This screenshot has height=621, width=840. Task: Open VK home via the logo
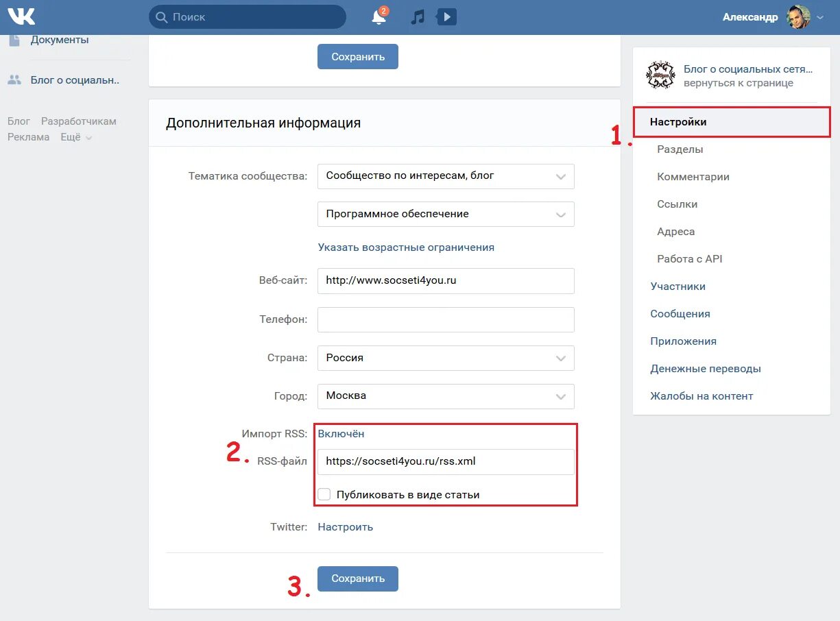[21, 16]
